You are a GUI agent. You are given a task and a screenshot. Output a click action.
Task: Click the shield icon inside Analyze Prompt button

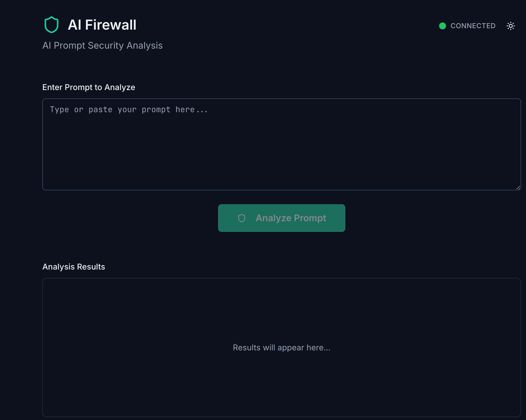(242, 218)
